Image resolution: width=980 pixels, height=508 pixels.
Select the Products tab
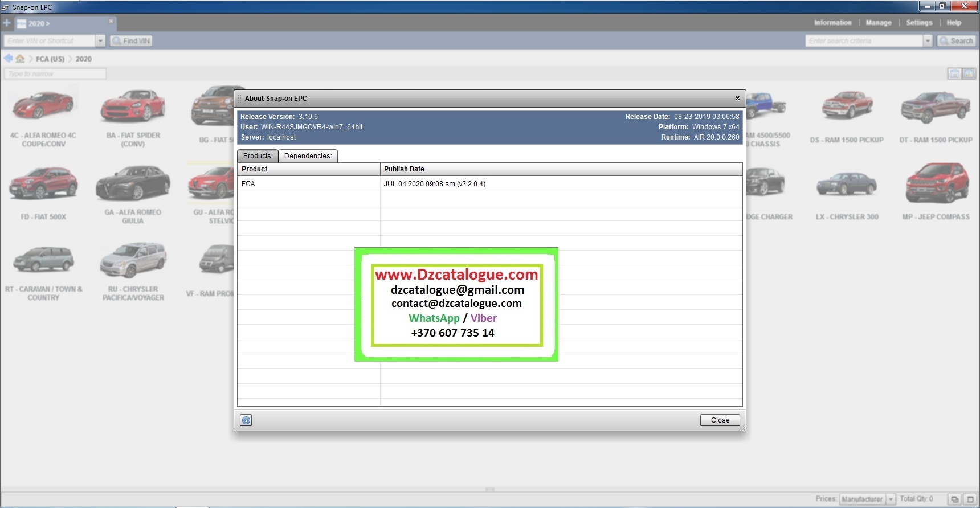[258, 156]
